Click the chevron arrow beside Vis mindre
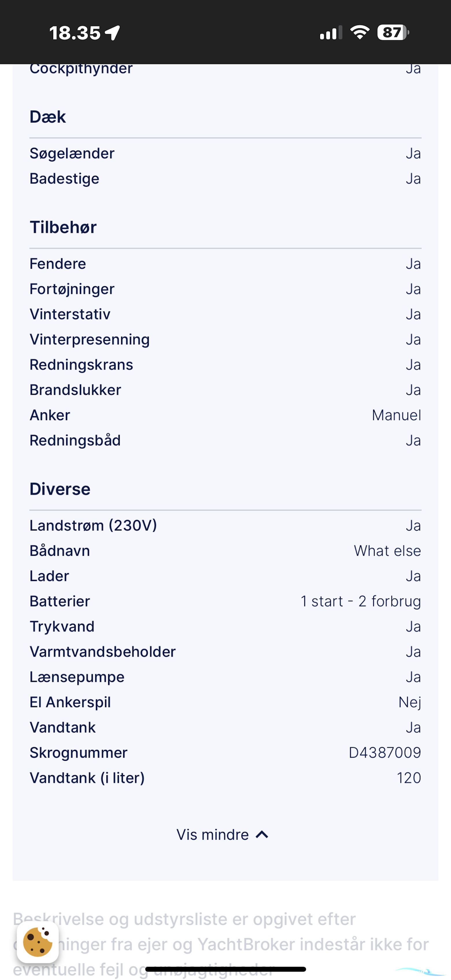Viewport: 451px width, 980px height. pyautogui.click(x=262, y=835)
